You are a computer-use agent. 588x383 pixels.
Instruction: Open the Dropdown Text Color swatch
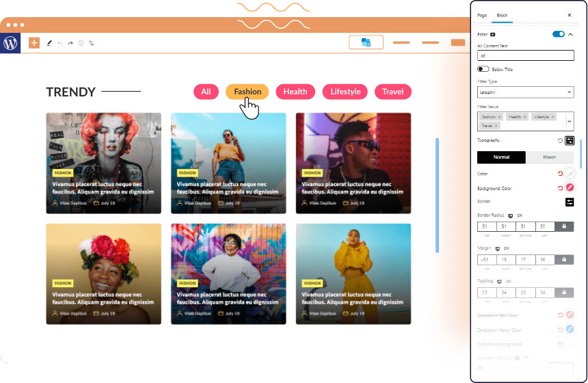(570, 315)
